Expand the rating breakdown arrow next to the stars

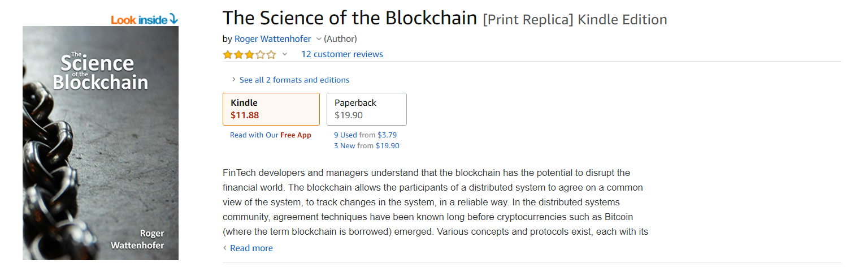tap(285, 54)
